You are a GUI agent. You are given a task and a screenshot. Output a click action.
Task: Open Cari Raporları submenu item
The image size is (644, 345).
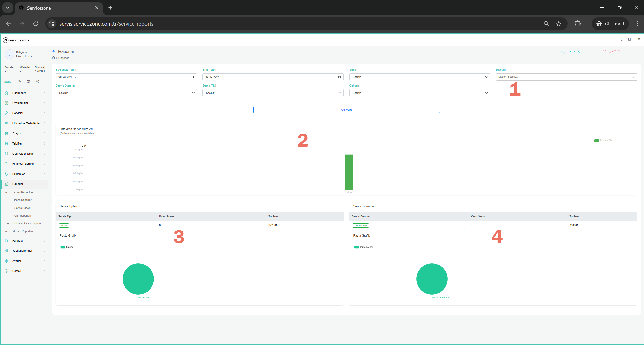pos(22,216)
